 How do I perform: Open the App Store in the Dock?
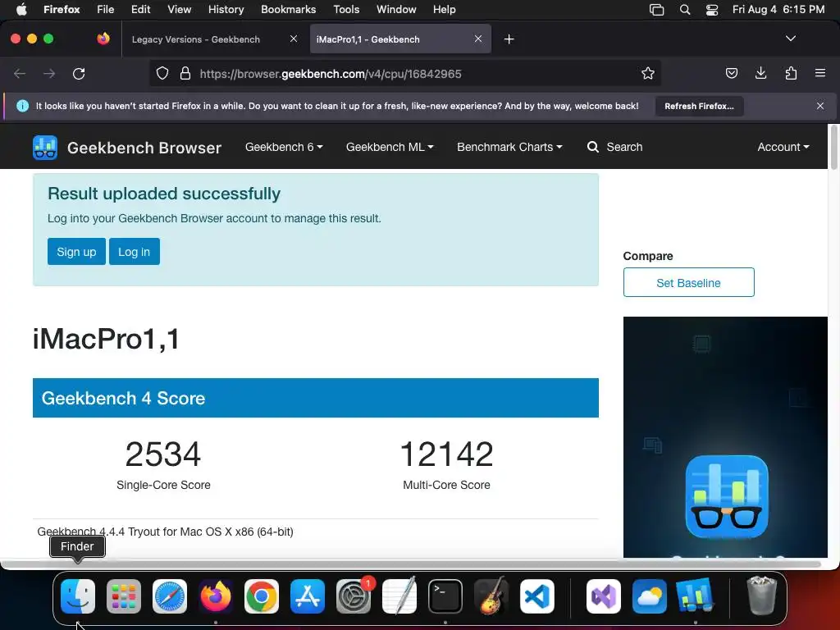[x=308, y=596]
